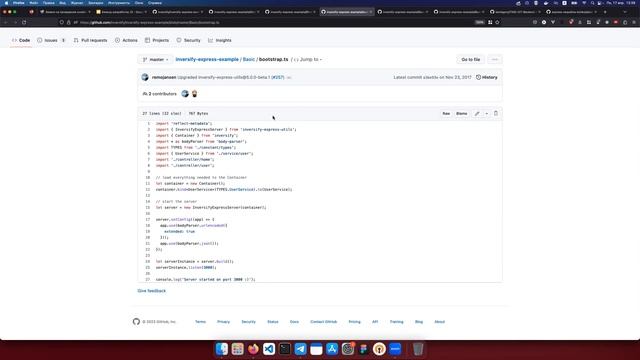Viewport: 640px width, 360px height.
Task: Open the API footer link
Action: click(375, 322)
